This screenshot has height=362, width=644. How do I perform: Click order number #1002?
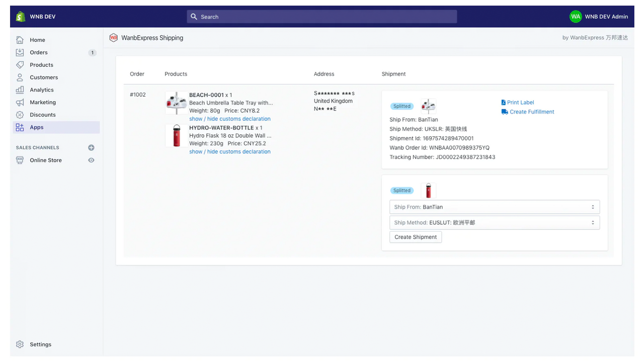(x=138, y=95)
